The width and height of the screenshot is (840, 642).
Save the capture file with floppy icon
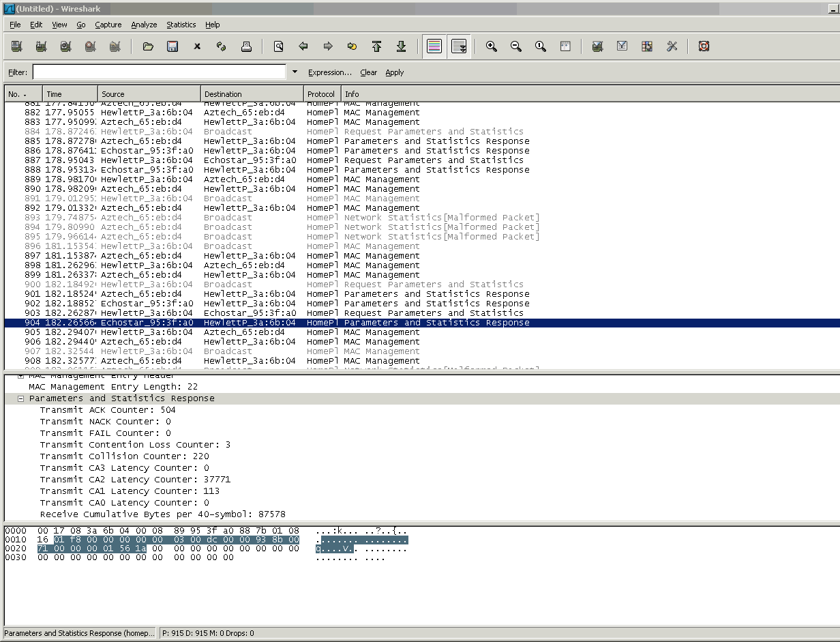coord(172,46)
